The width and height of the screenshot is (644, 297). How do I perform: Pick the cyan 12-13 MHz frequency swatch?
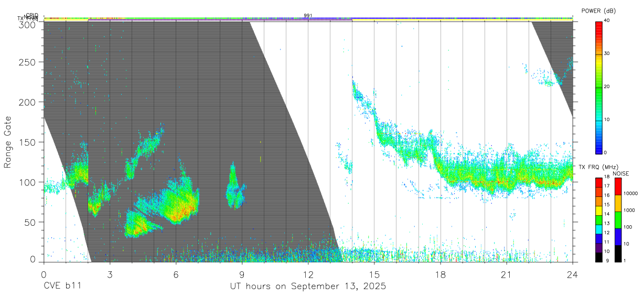click(599, 228)
